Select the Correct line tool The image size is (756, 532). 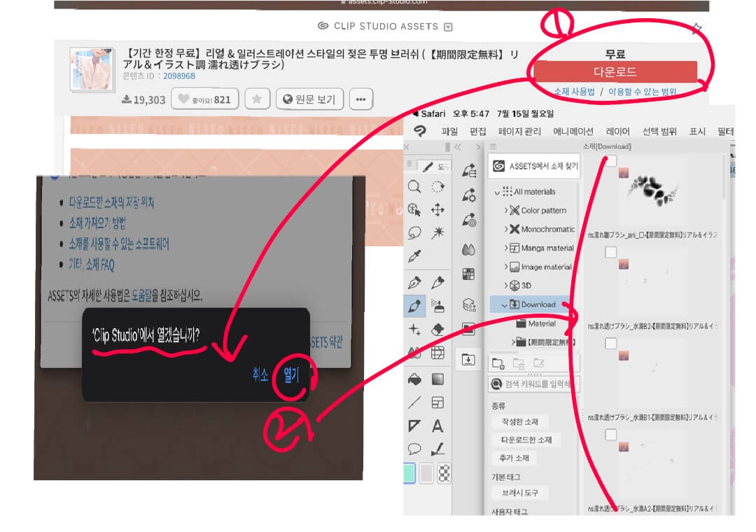[437, 449]
